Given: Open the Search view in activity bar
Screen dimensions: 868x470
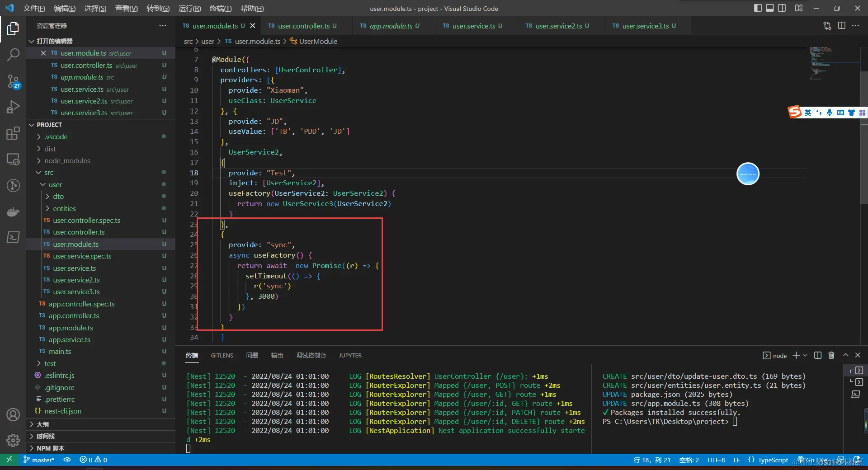Looking at the screenshot, I should pos(13,55).
